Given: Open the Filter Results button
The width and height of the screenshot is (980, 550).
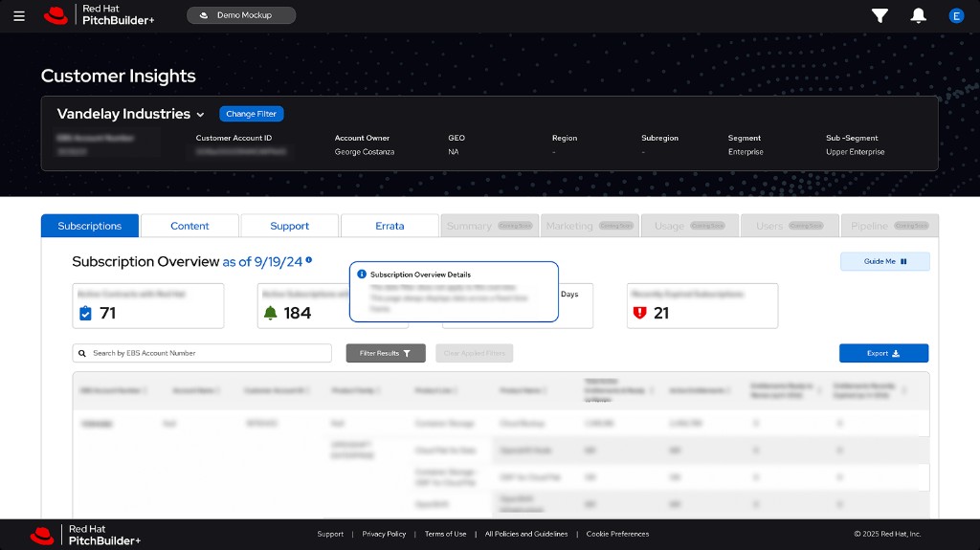Looking at the screenshot, I should (x=386, y=353).
